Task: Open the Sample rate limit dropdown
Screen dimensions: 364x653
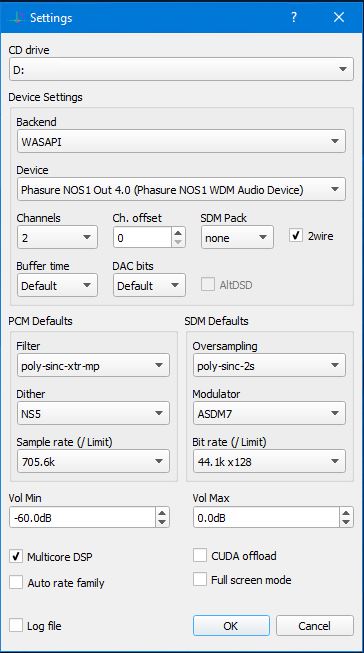Action: 93,461
